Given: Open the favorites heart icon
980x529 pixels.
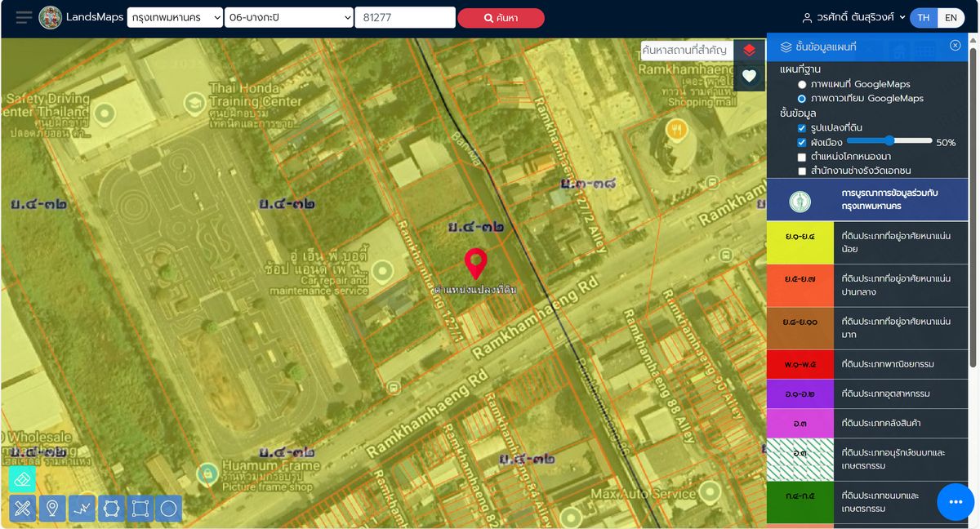Looking at the screenshot, I should click(749, 77).
